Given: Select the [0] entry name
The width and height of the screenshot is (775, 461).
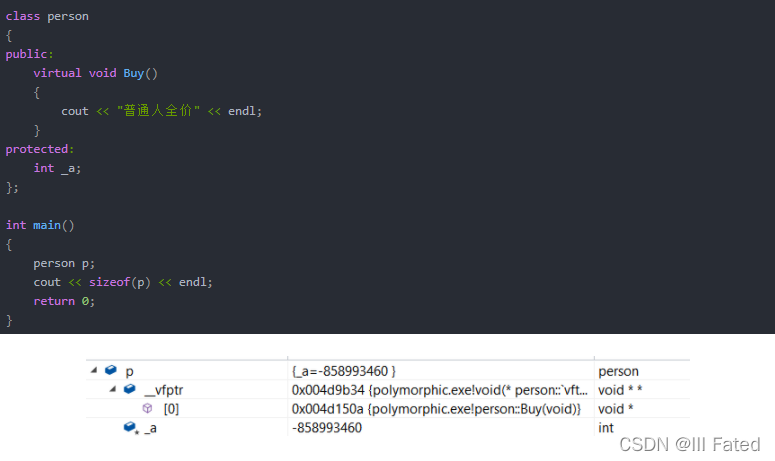Looking at the screenshot, I should pos(171,409).
